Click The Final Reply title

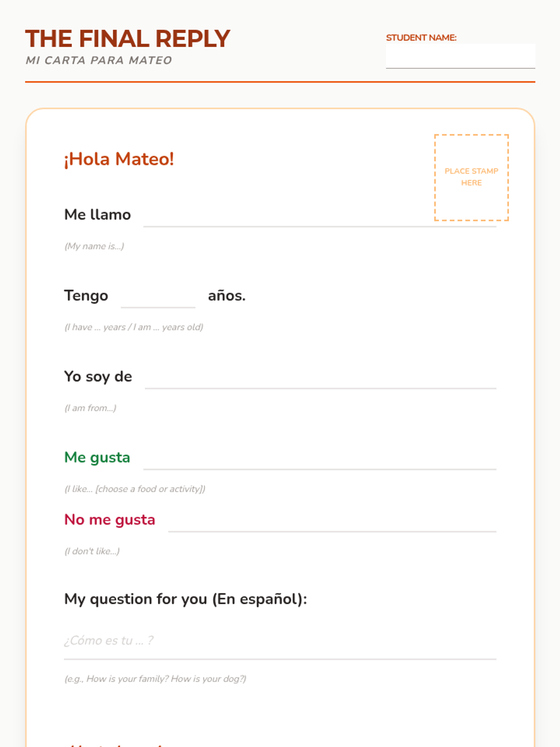pyautogui.click(x=127, y=39)
